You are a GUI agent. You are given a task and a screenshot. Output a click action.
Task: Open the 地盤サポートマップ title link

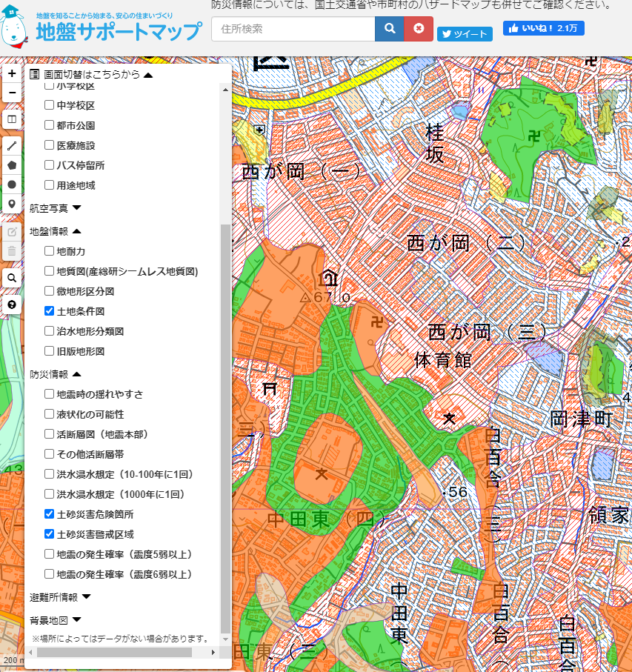[x=119, y=31]
